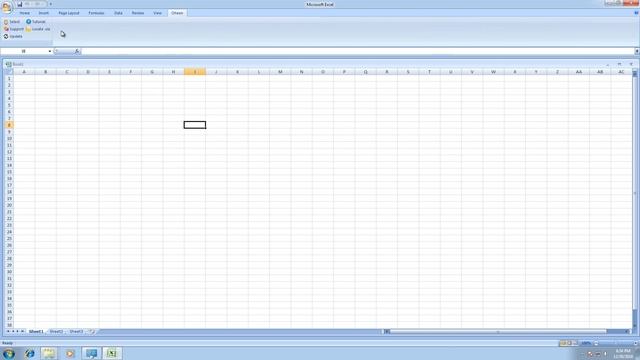Open Windows Media Player on taskbar
Screen dimensions: 640x360
tap(70, 353)
